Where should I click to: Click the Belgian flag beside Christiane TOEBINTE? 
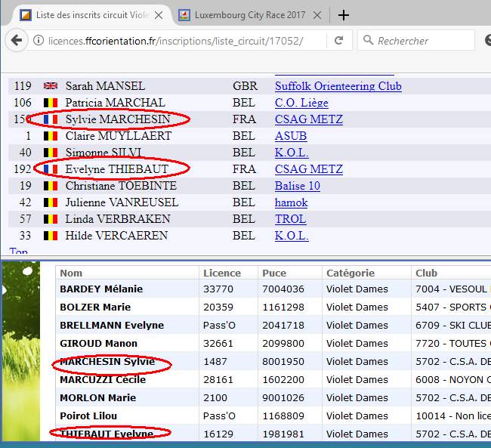click(51, 186)
